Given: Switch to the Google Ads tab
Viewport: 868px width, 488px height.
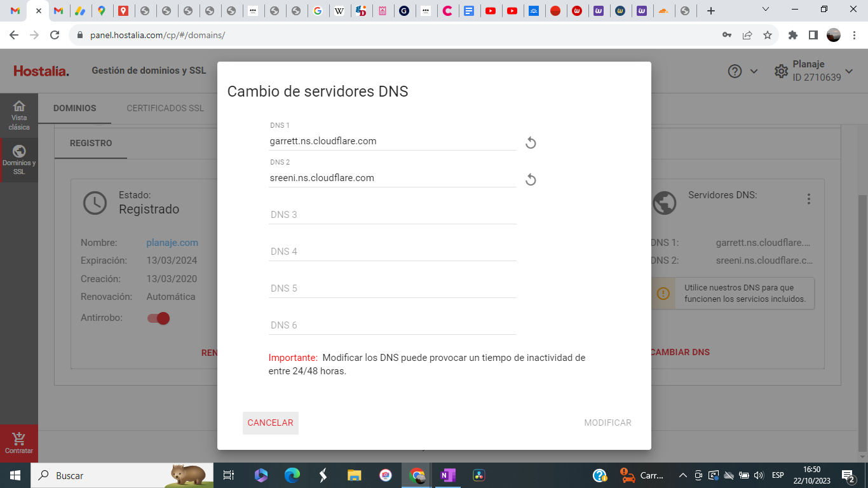Looking at the screenshot, I should pos(79,11).
